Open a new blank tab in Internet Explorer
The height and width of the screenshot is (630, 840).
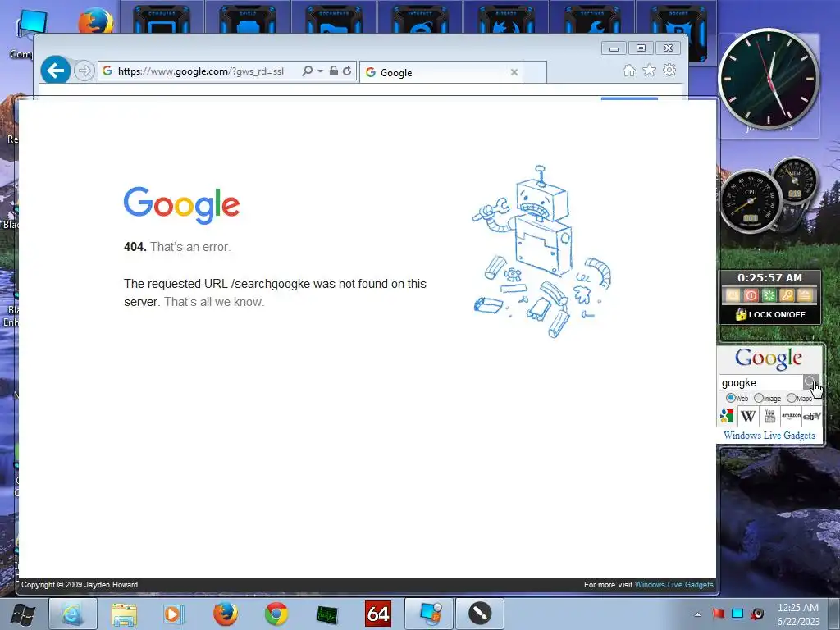point(535,72)
